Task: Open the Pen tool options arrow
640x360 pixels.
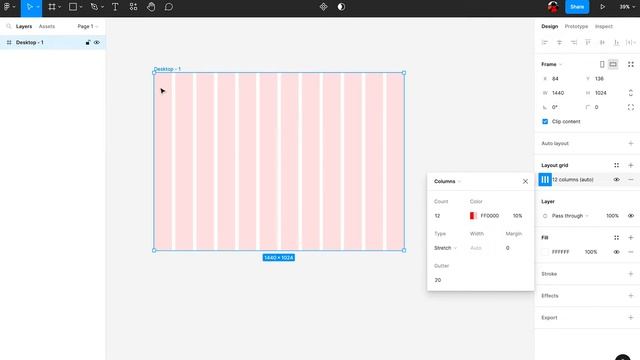Action: (102, 7)
